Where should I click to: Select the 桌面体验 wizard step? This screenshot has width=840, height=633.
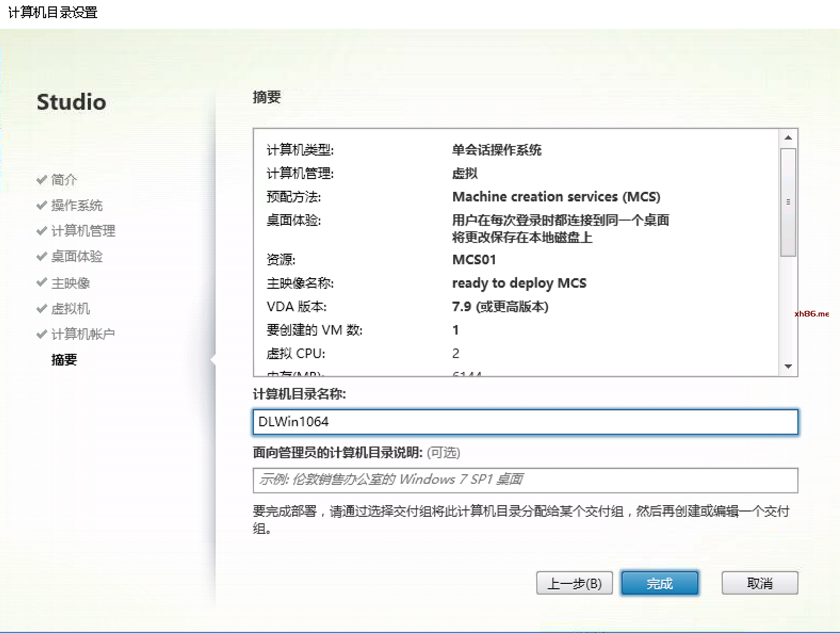point(77,257)
